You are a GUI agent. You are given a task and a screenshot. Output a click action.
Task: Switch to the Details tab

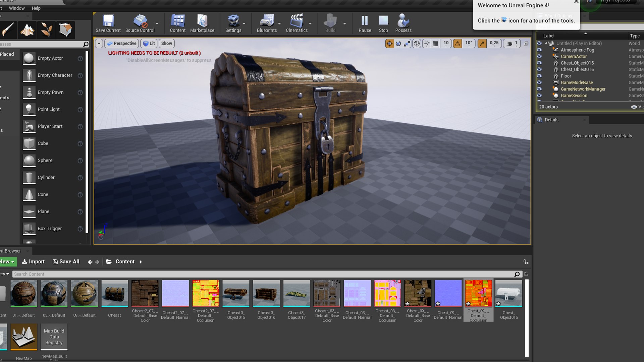[x=551, y=120]
